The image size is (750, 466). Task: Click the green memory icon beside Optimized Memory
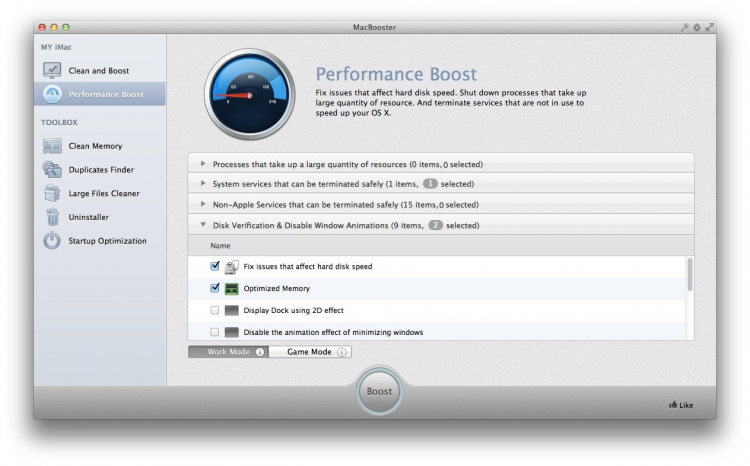(x=232, y=289)
